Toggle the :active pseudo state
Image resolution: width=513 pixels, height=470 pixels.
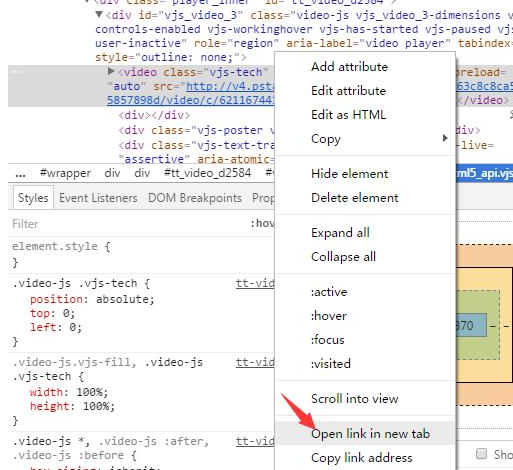click(x=329, y=292)
